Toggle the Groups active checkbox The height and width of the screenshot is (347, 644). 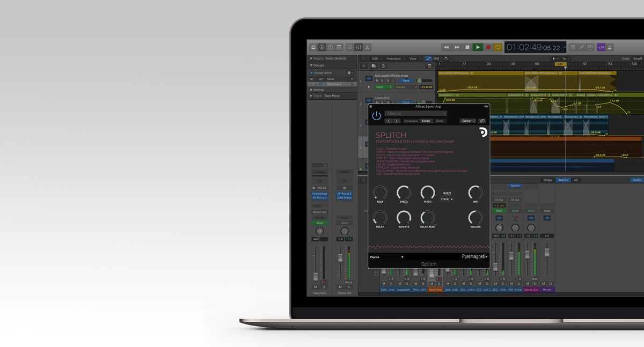click(x=311, y=72)
